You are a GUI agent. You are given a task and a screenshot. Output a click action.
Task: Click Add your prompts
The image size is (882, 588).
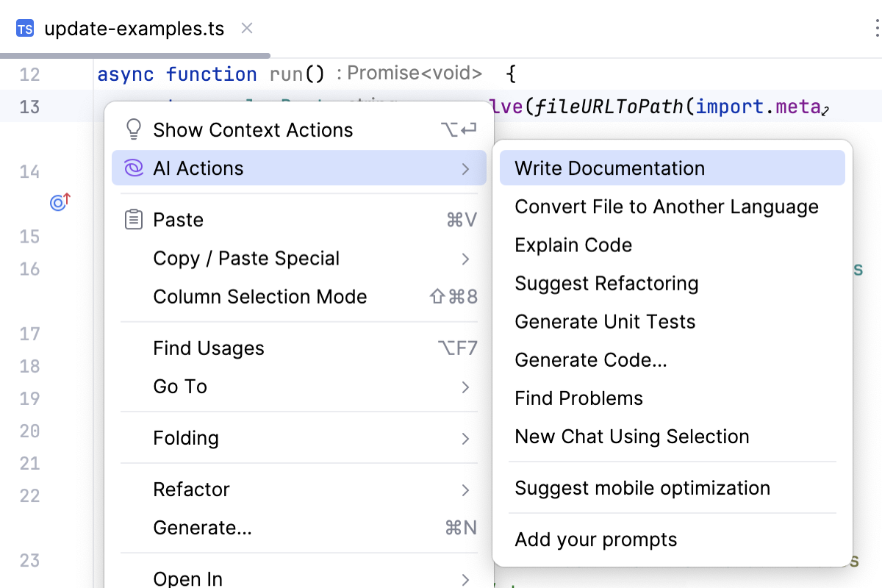(595, 539)
